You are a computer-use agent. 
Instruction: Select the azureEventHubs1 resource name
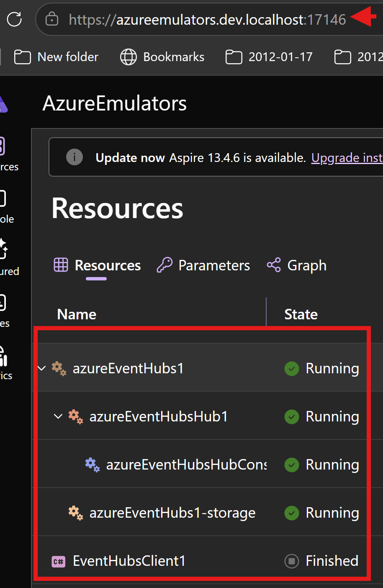(x=128, y=368)
